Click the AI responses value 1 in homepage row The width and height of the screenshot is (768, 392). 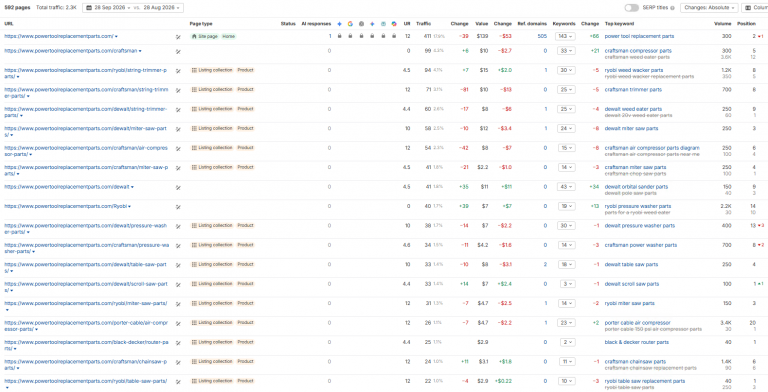[x=330, y=36]
